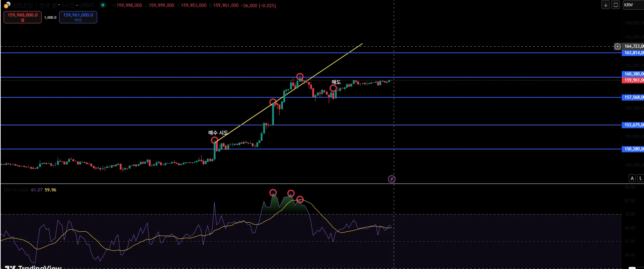Click the green market status dot

(103, 5)
